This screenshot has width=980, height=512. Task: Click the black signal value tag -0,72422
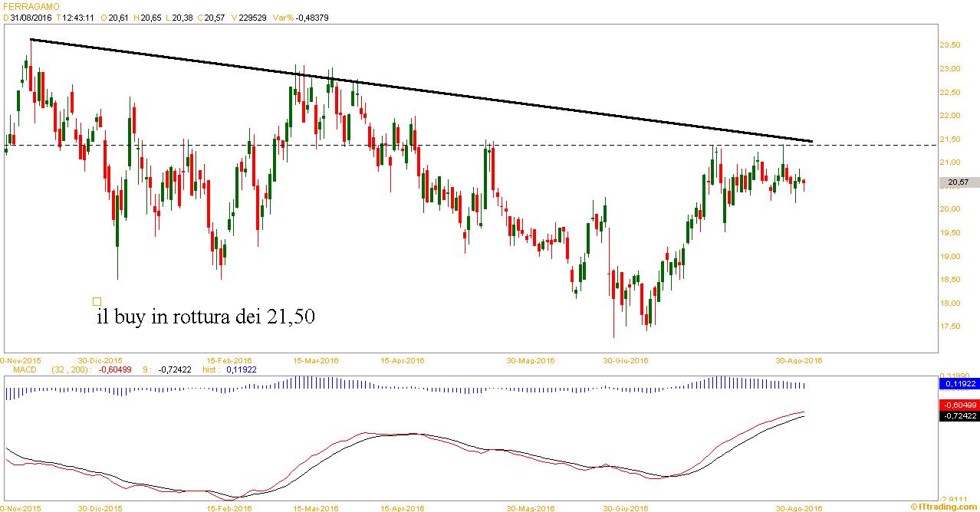point(958,415)
